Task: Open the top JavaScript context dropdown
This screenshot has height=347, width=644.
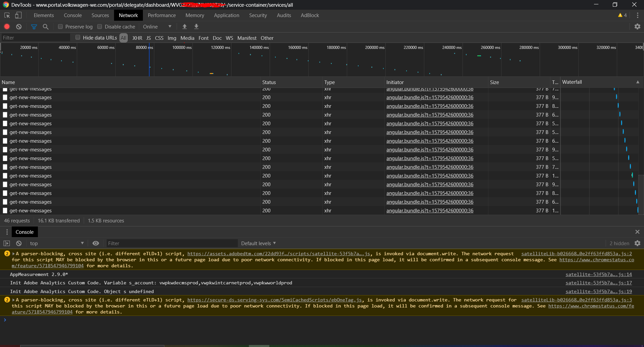Action: click(56, 243)
